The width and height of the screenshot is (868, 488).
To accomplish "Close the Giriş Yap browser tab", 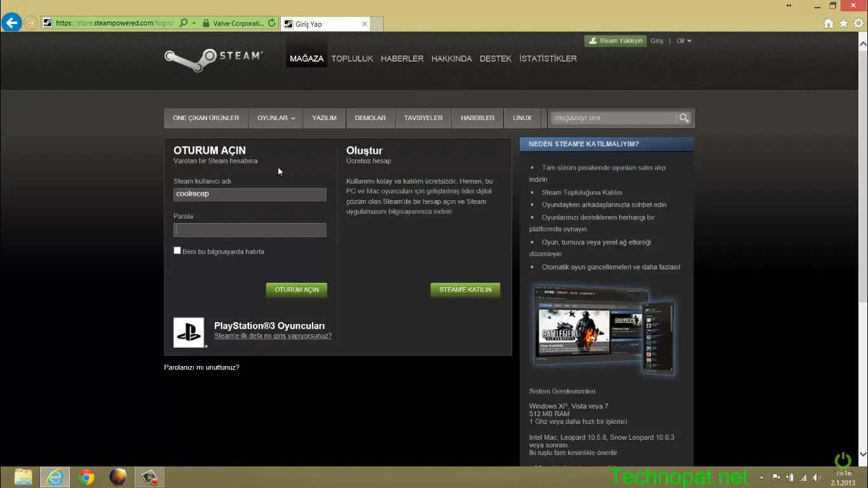I will click(x=365, y=24).
